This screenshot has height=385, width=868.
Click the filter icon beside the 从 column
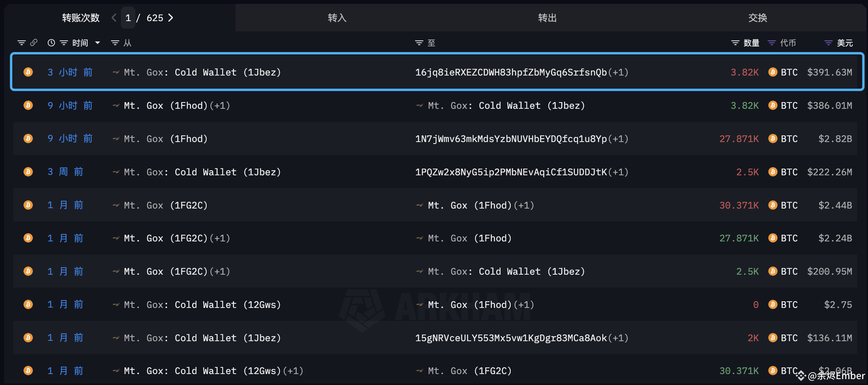(x=114, y=43)
